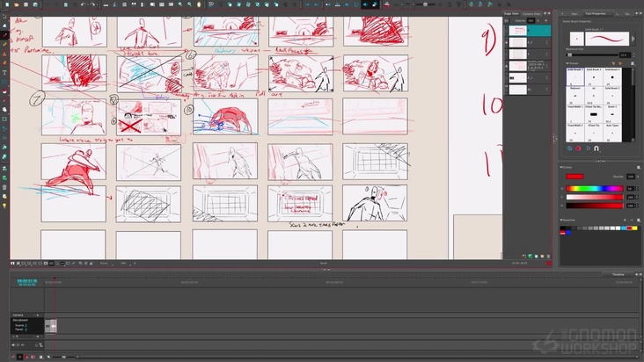Screen dimensions: 644x362
Task: Select the highlighted teal top layer thumbnail
Action: click(517, 31)
